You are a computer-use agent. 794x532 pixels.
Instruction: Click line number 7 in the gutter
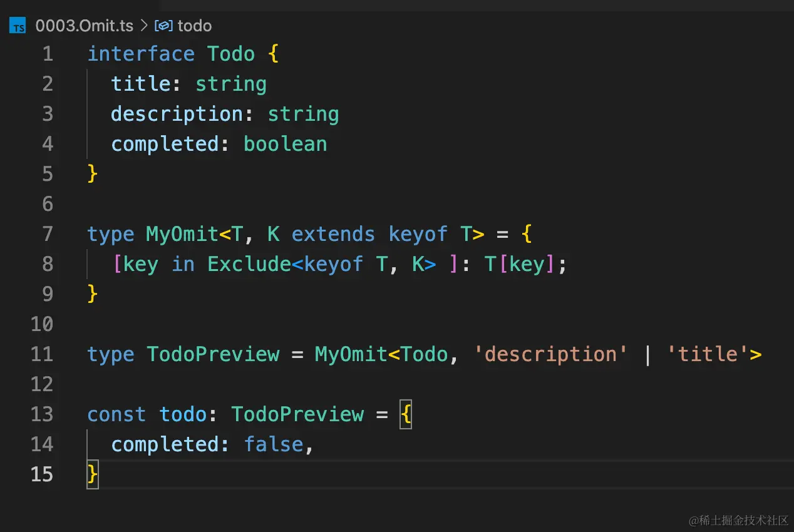[48, 234]
